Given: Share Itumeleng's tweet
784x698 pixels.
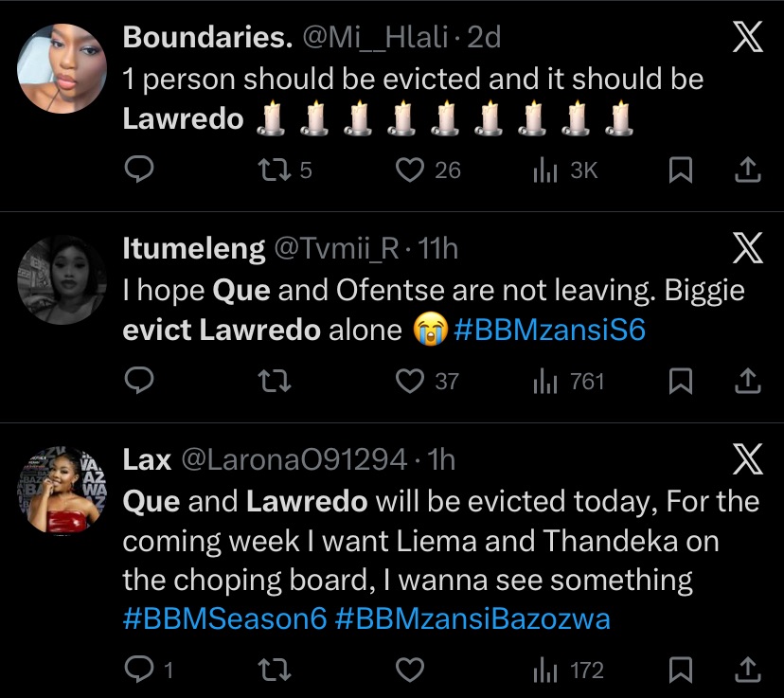Looking at the screenshot, I should 748,381.
